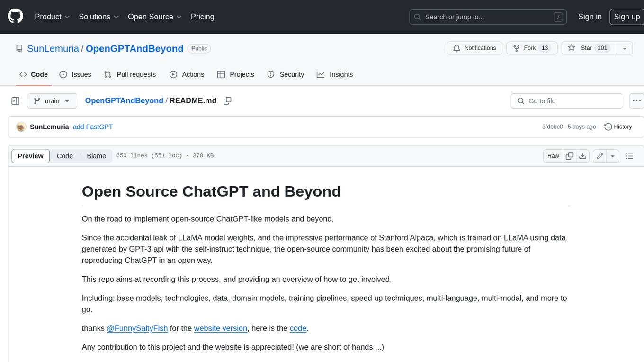
Task: Open the more file actions menu
Action: click(636, 101)
